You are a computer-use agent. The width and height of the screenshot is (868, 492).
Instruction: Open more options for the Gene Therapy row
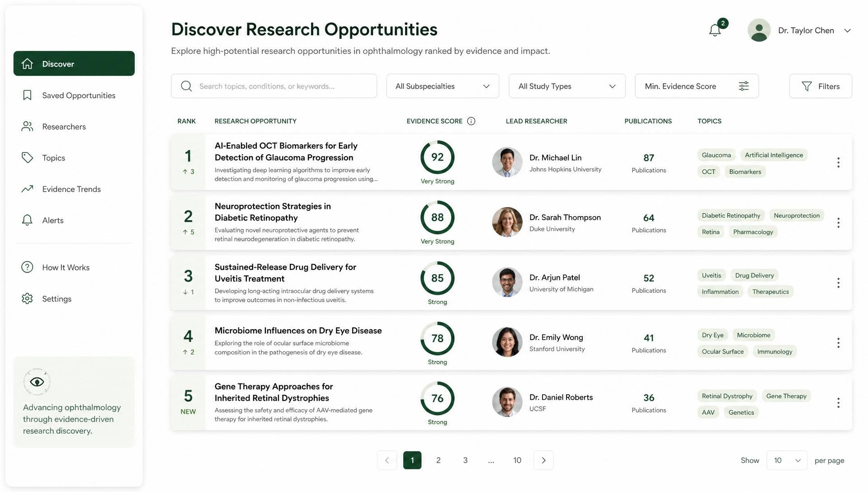(838, 402)
